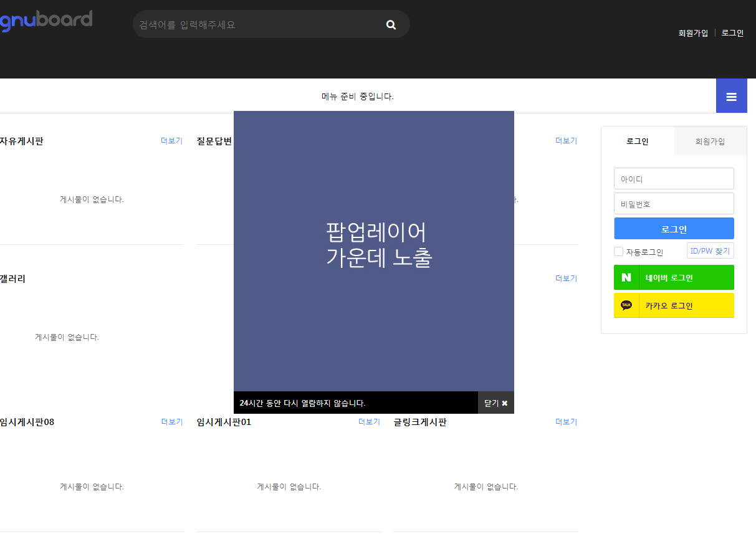Open the hamburger menu button

[731, 97]
